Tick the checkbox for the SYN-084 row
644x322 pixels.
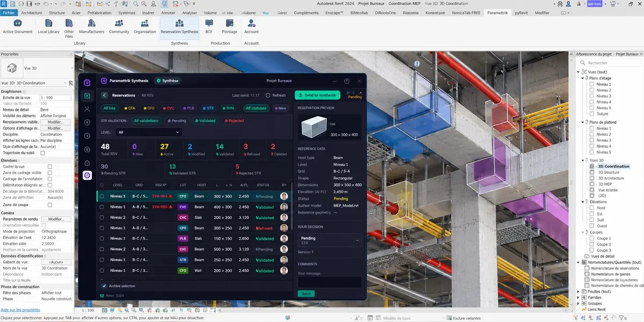[x=102, y=196]
